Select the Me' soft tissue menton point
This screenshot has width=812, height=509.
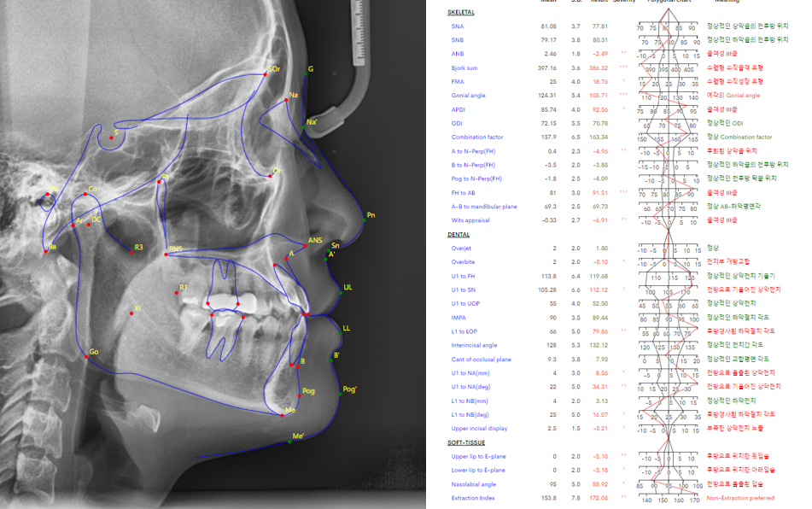(289, 442)
